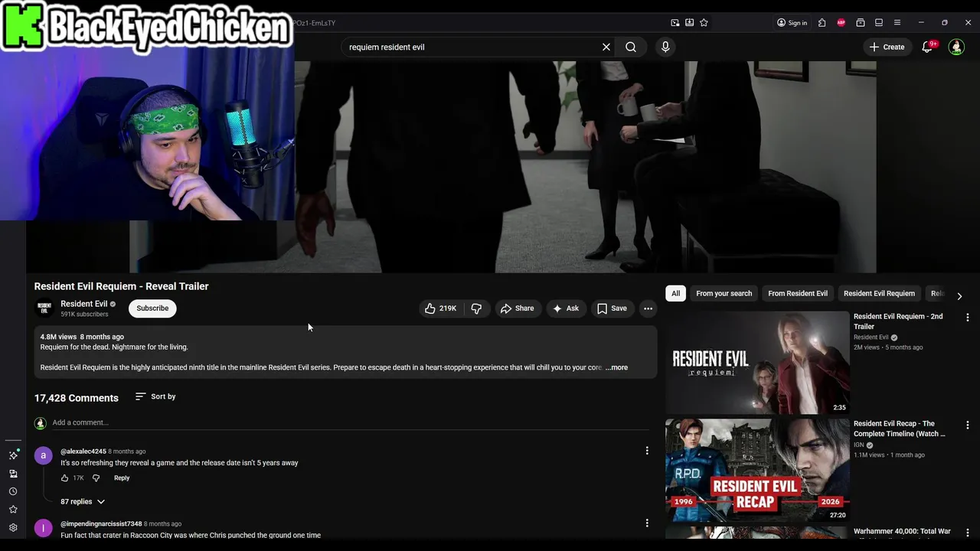Open Resident Evil Requiem 2nd Trailer thumbnail
The height and width of the screenshot is (551, 980).
757,362
